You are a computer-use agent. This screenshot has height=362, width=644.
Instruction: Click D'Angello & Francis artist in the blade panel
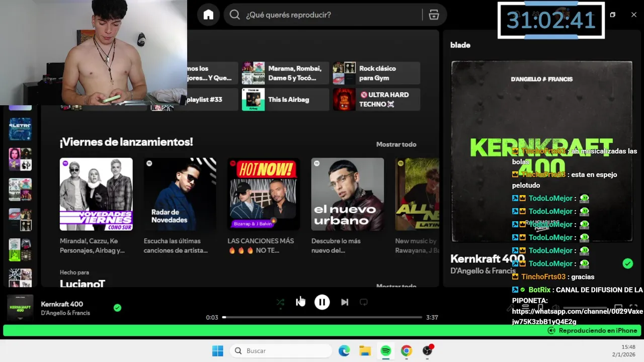click(x=483, y=270)
